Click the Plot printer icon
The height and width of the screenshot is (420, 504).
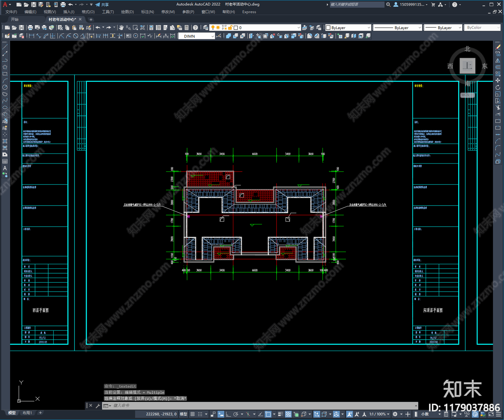[30, 28]
